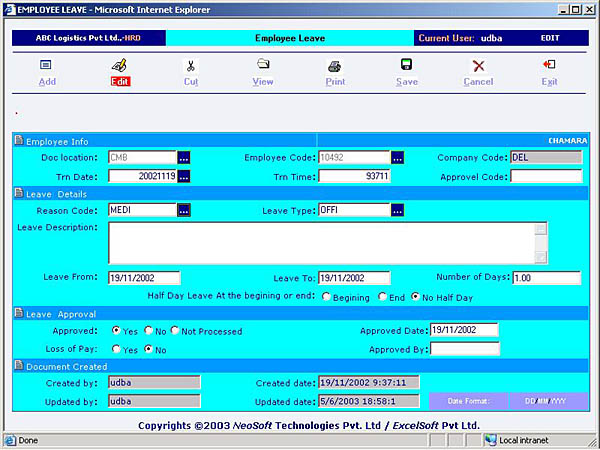Click the Save disk icon
The width and height of the screenshot is (600, 450).
coord(406,64)
